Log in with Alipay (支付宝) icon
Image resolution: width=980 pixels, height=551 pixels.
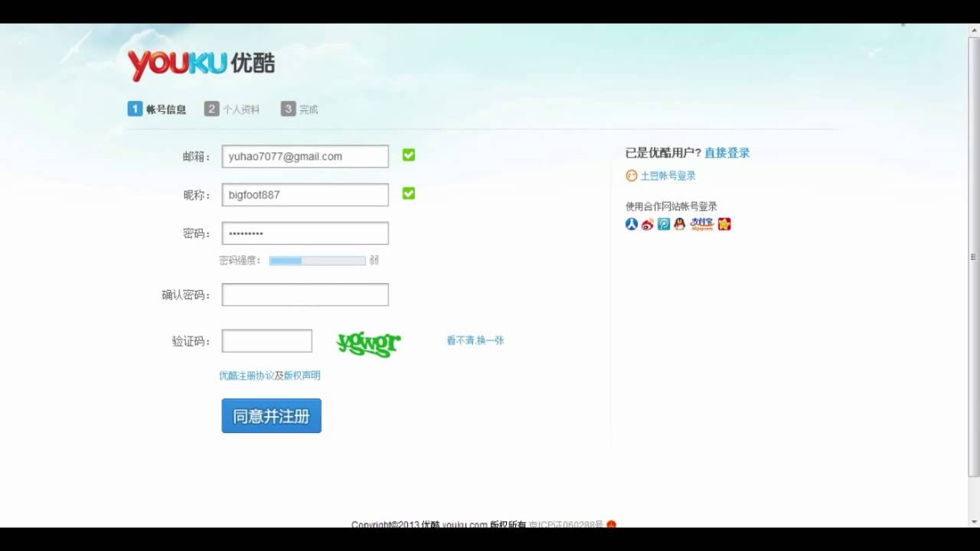tap(701, 224)
